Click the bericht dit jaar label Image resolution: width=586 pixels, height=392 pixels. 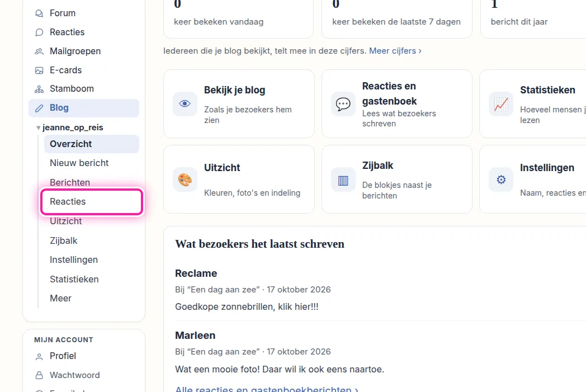pyautogui.click(x=519, y=22)
